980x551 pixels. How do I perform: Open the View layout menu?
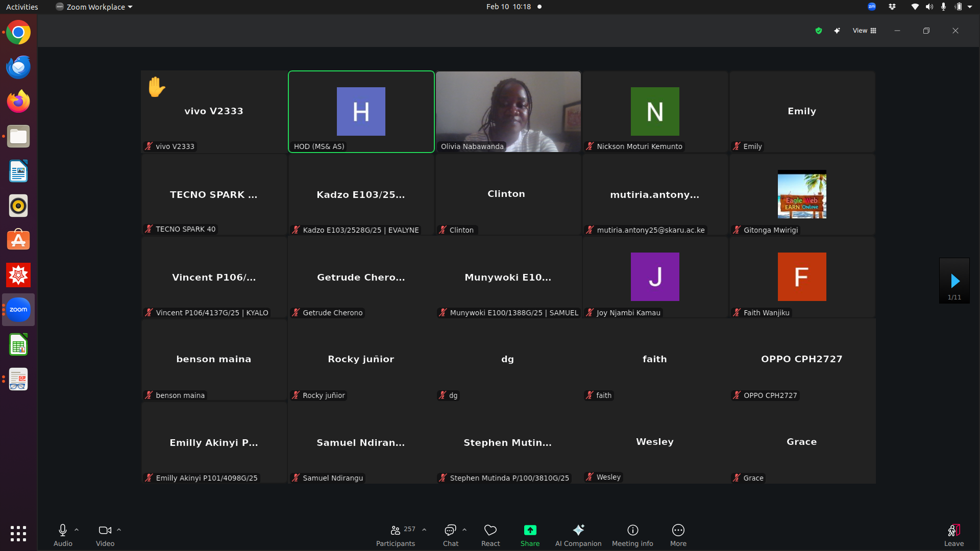864,31
